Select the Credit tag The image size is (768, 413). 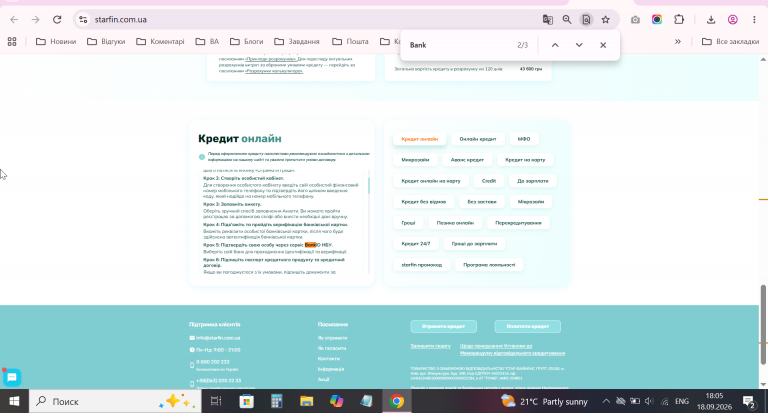(489, 181)
